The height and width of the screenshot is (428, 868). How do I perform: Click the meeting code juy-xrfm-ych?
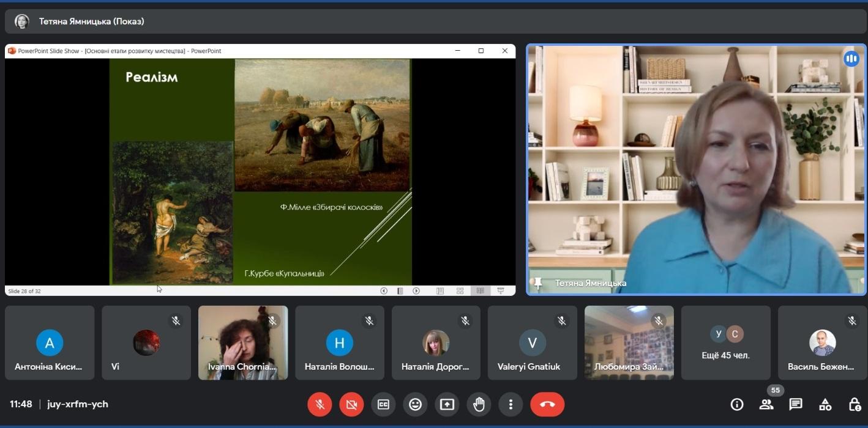tap(78, 404)
